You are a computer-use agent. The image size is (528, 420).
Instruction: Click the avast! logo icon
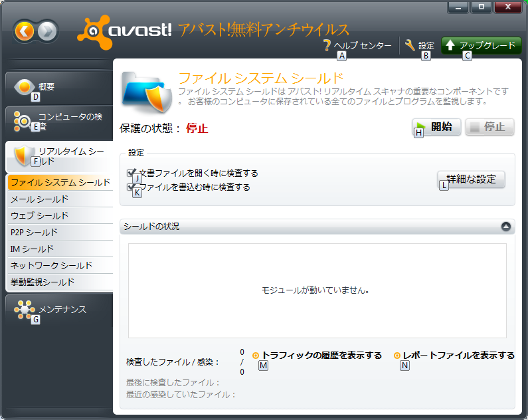coord(94,33)
